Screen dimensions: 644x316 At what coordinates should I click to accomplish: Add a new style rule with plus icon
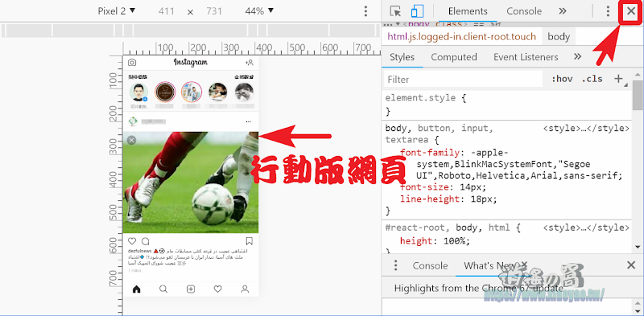(x=618, y=78)
